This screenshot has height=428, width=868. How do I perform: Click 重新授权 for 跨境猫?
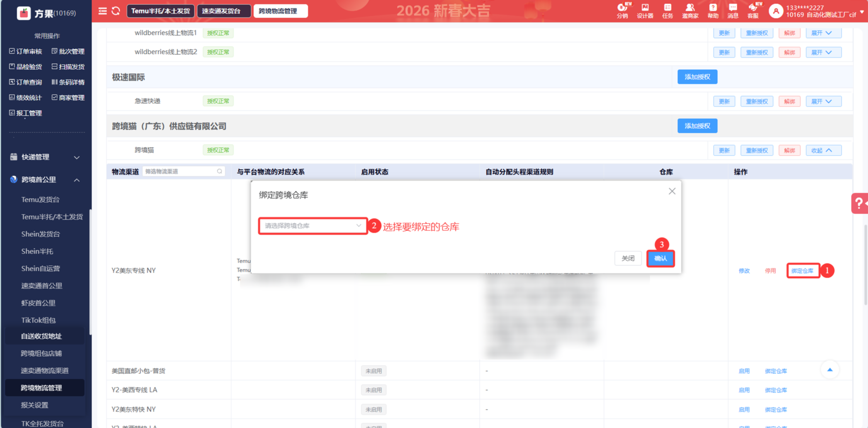click(757, 150)
